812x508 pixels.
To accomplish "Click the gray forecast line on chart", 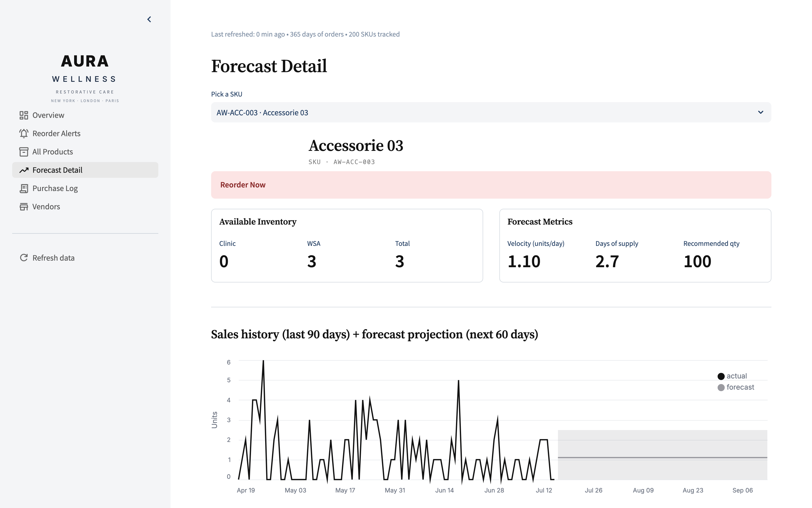I will tap(662, 458).
